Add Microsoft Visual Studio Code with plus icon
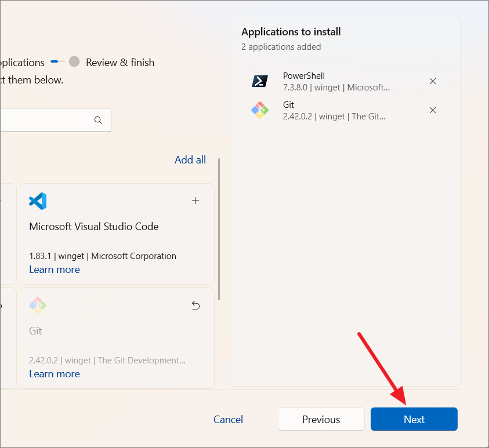 pyautogui.click(x=195, y=201)
